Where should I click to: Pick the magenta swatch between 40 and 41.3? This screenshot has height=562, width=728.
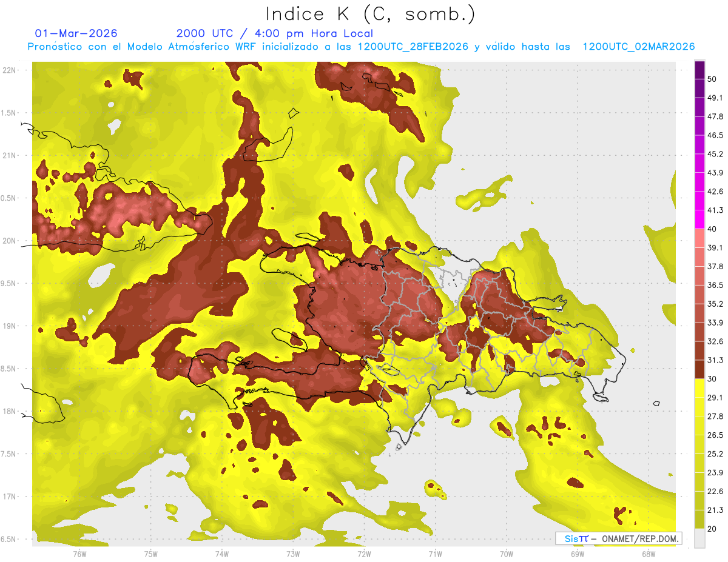(x=699, y=219)
